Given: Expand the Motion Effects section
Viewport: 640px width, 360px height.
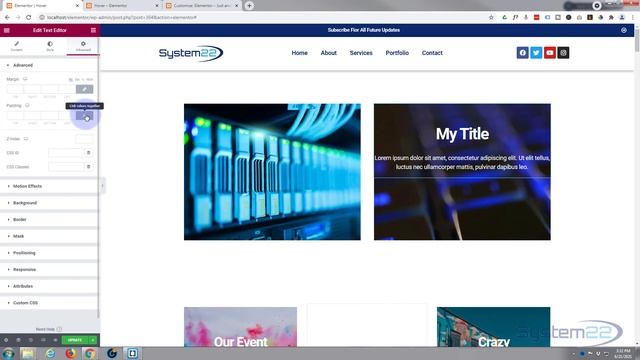Looking at the screenshot, I should (x=49, y=186).
